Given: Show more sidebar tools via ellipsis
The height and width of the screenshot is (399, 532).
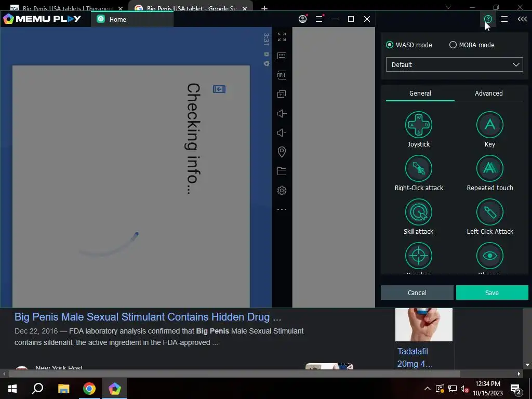Looking at the screenshot, I should 282,209.
